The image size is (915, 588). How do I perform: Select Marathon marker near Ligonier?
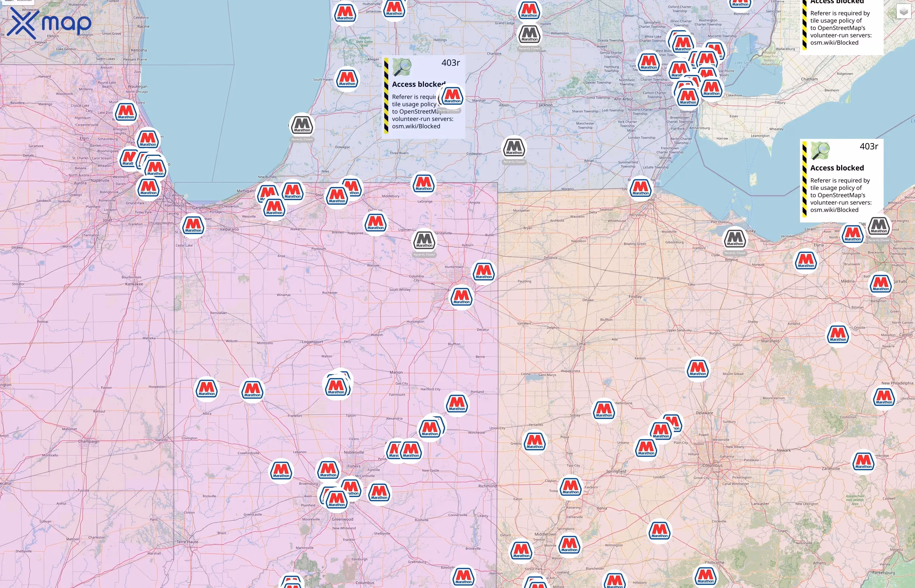(x=375, y=223)
